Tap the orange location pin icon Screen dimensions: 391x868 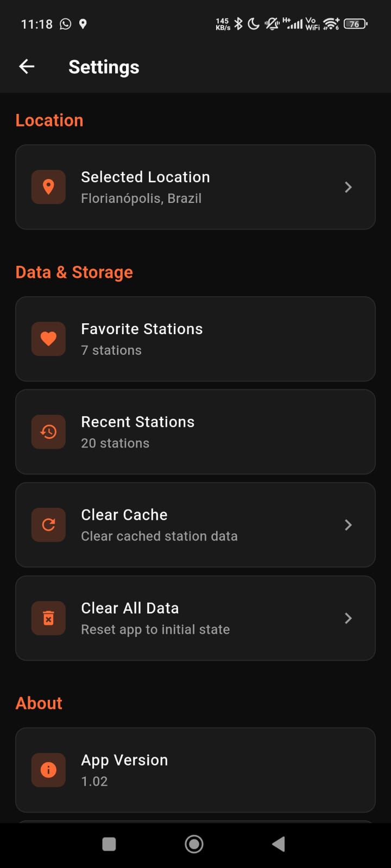coord(48,187)
